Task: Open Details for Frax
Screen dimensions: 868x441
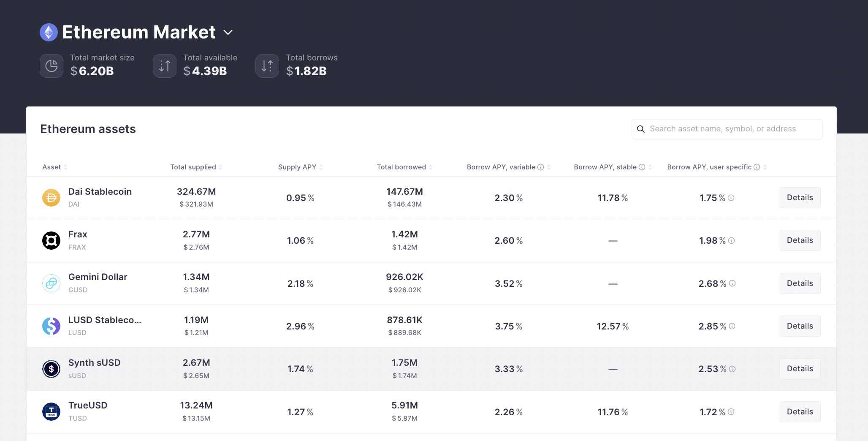Action: [x=800, y=240]
